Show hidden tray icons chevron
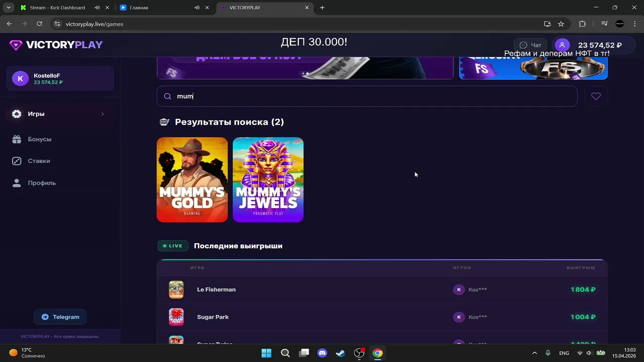 (x=534, y=353)
